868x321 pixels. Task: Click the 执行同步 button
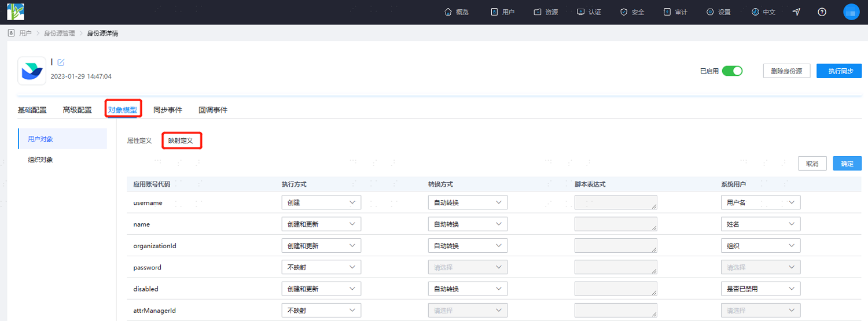839,71
